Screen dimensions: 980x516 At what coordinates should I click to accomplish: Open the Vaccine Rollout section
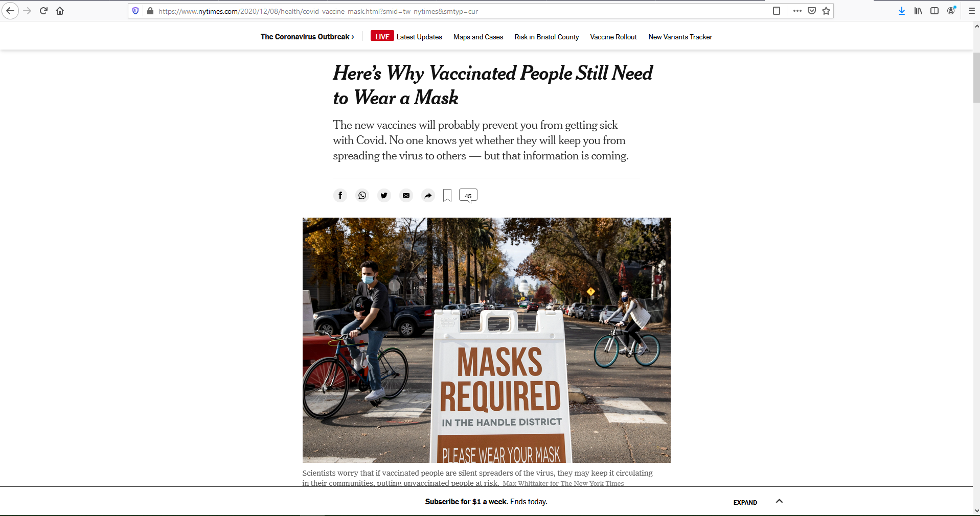pos(613,37)
